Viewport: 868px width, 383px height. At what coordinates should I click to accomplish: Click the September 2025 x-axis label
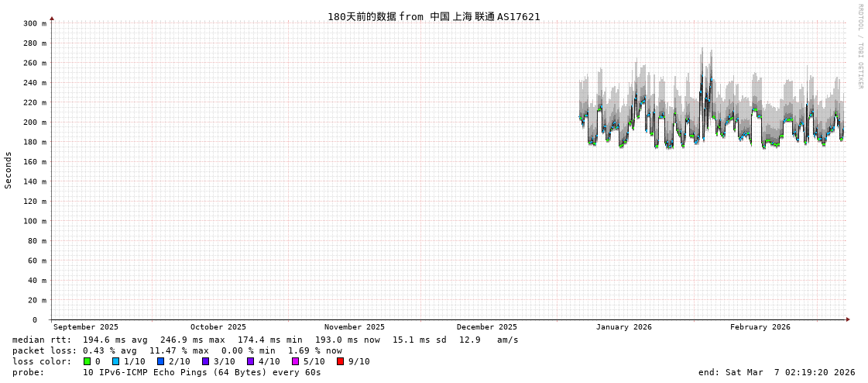click(86, 327)
